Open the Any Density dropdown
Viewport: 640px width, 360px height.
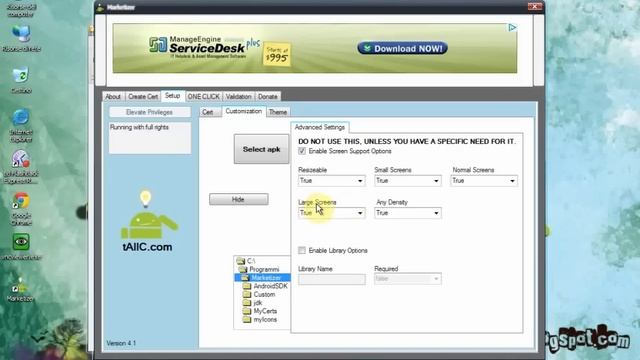[408, 213]
